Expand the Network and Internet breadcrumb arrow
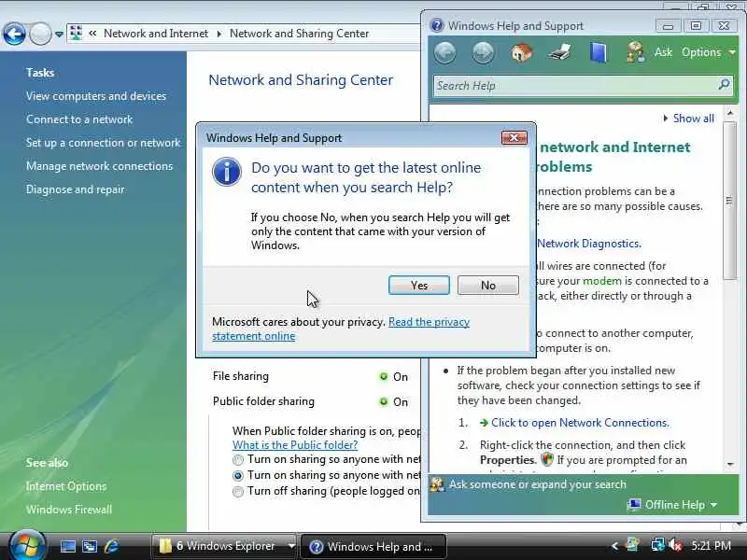Viewport: 747px width, 560px height. [x=219, y=34]
